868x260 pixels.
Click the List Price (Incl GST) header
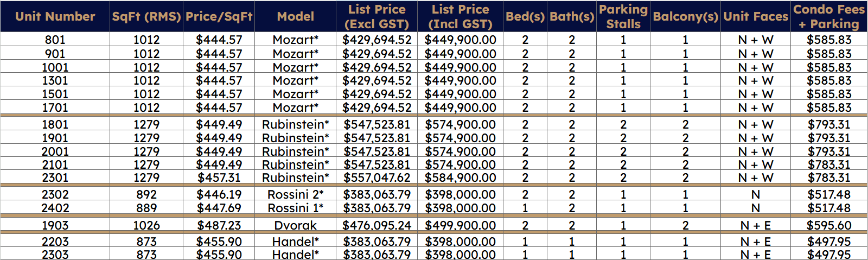[461, 16]
